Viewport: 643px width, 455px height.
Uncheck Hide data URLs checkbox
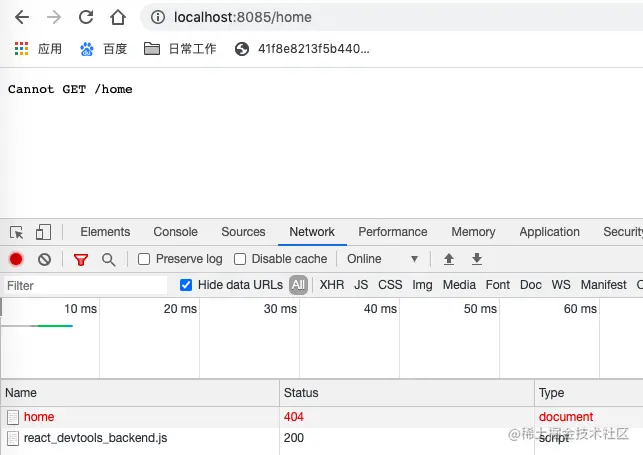(x=186, y=285)
